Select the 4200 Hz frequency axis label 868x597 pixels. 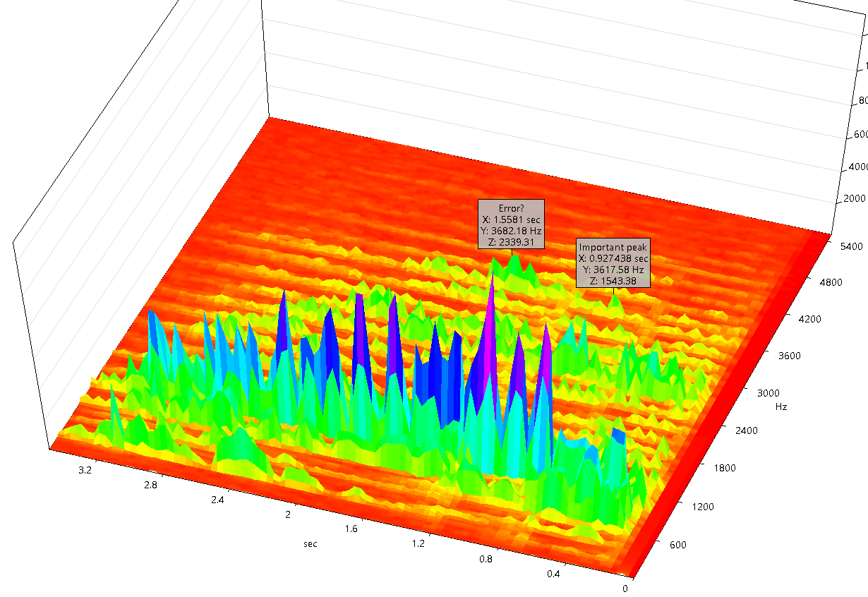811,318
